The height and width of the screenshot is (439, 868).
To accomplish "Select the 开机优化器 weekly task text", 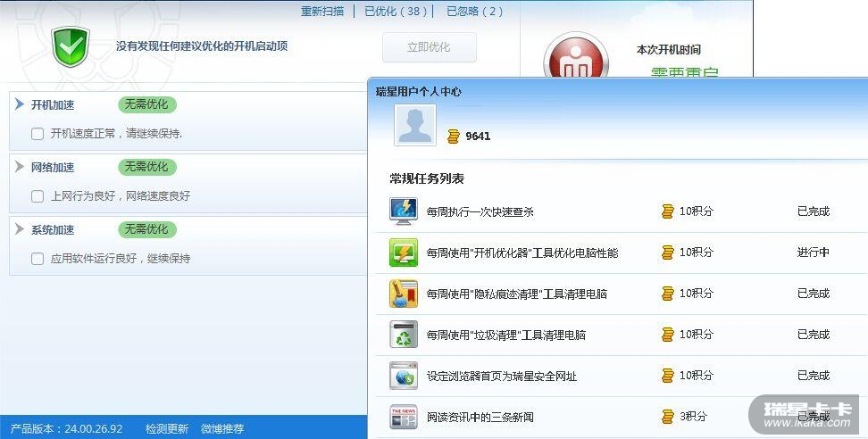I will pyautogui.click(x=522, y=253).
